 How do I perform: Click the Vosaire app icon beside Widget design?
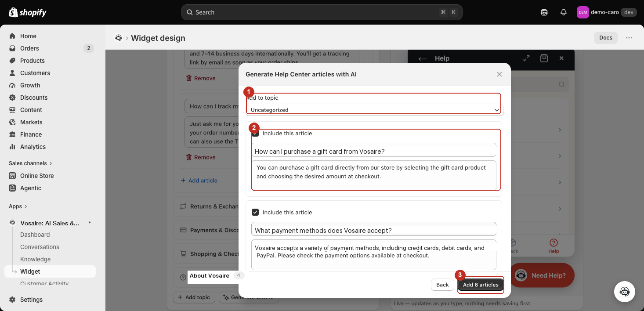(x=118, y=38)
